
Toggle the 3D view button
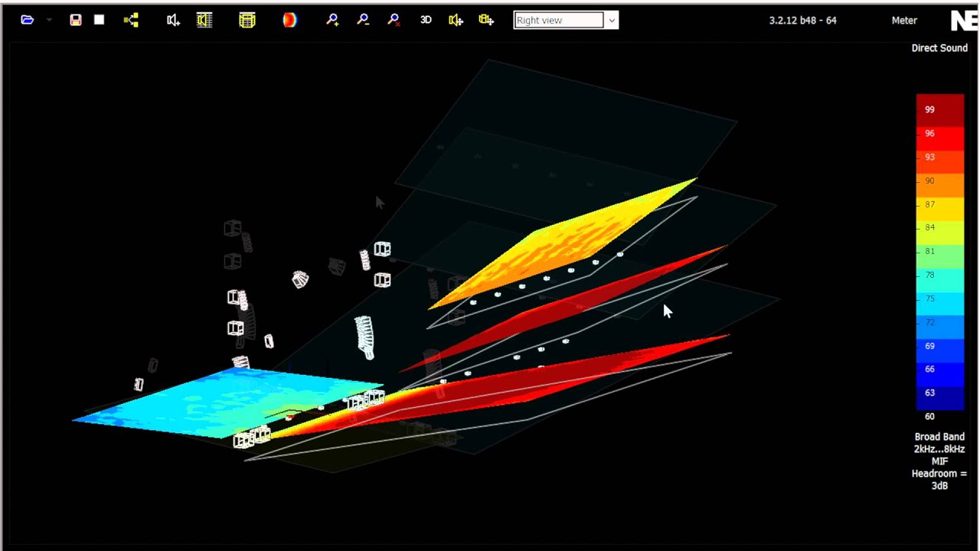(x=426, y=20)
